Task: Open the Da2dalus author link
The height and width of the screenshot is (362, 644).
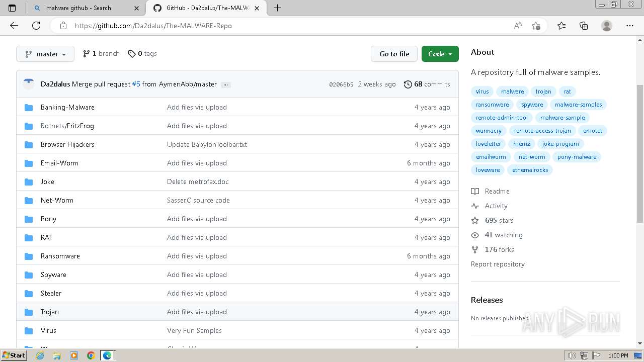Action: (x=55, y=84)
